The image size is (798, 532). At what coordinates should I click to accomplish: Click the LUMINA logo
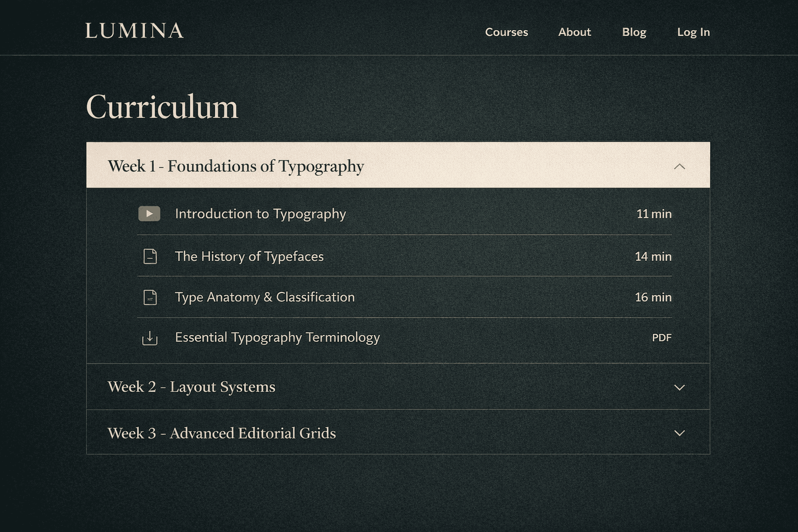135,32
